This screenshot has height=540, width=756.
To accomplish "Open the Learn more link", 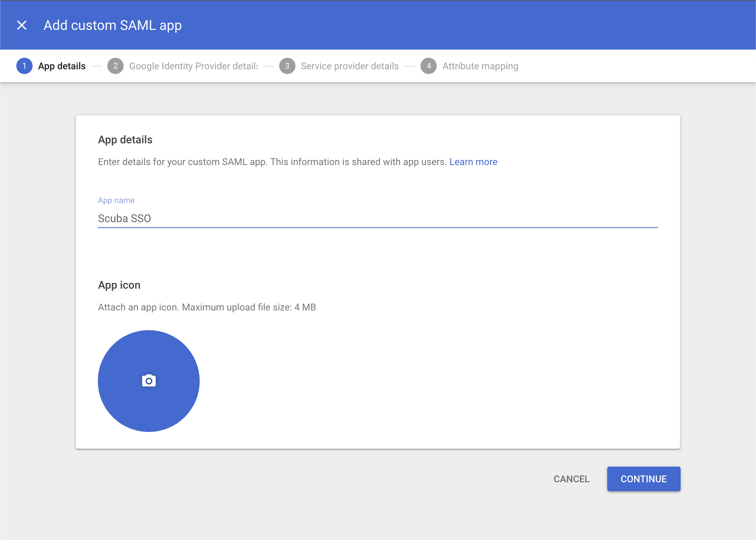I will point(473,162).
